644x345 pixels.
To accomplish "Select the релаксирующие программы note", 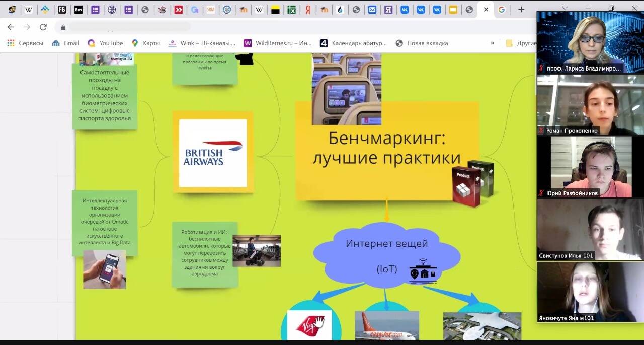I will (205, 69).
